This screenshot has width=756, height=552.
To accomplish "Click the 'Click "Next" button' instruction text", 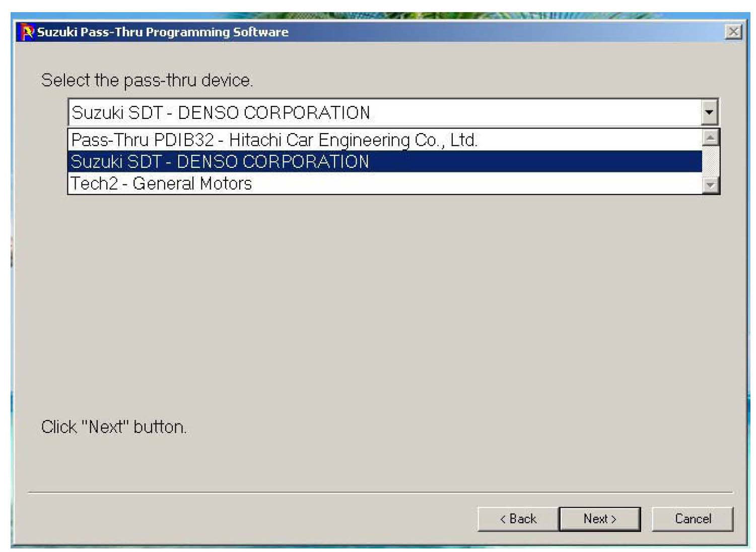I will pyautogui.click(x=114, y=427).
